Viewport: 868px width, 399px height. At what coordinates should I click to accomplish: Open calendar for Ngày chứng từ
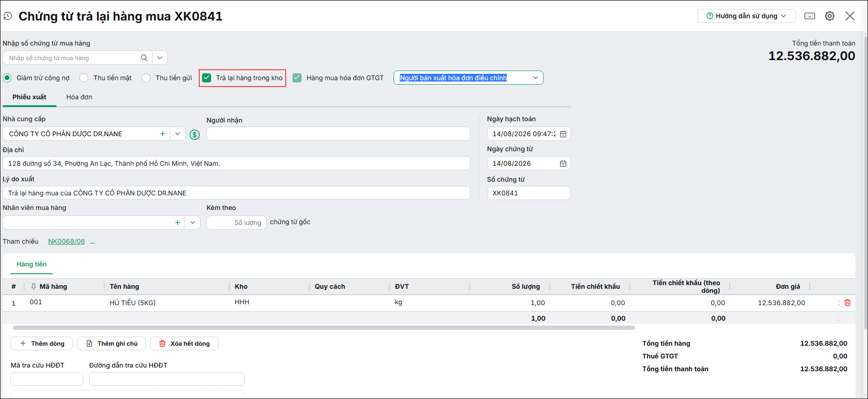click(x=563, y=164)
